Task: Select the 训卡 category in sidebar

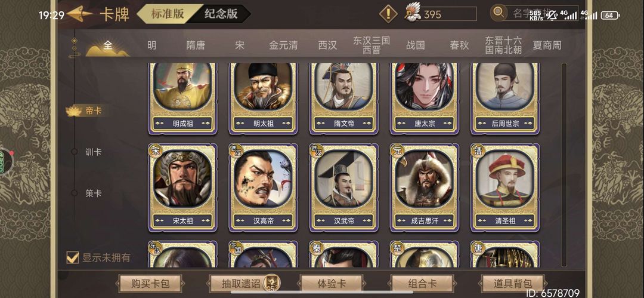Action: coord(93,152)
